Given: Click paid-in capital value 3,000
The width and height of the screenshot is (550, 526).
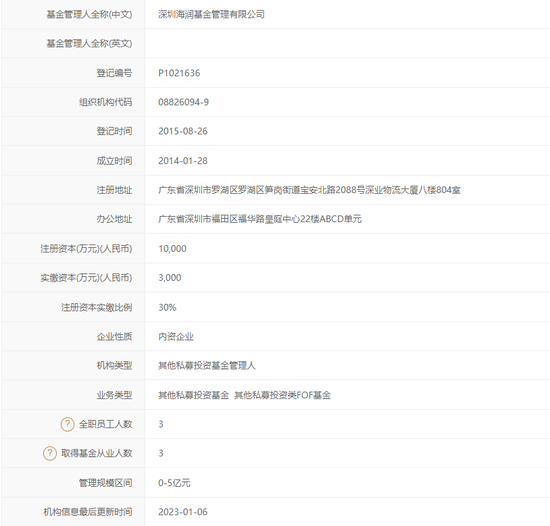Looking at the screenshot, I should (170, 278).
